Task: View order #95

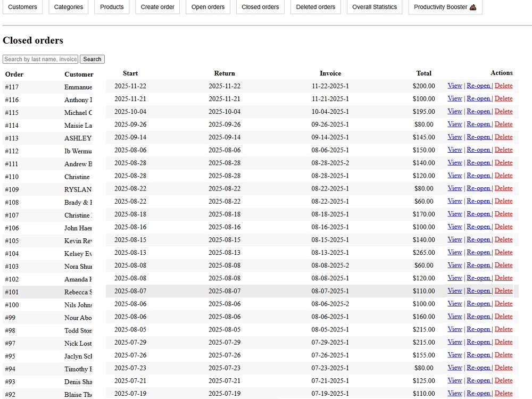Action: coord(455,355)
